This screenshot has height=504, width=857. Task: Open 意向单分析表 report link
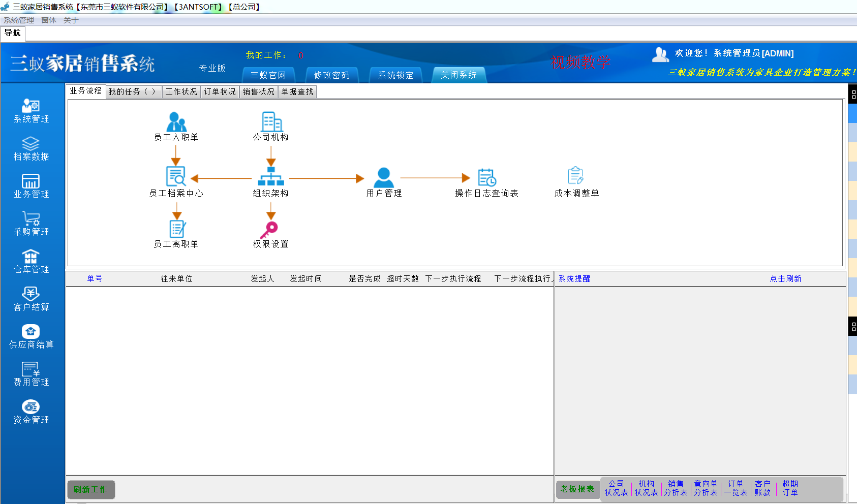pos(706,488)
